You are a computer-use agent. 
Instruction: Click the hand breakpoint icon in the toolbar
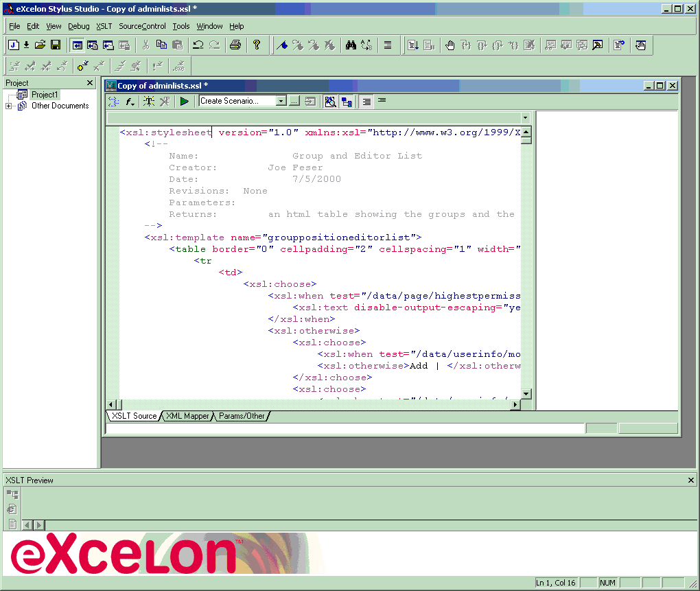coord(450,45)
